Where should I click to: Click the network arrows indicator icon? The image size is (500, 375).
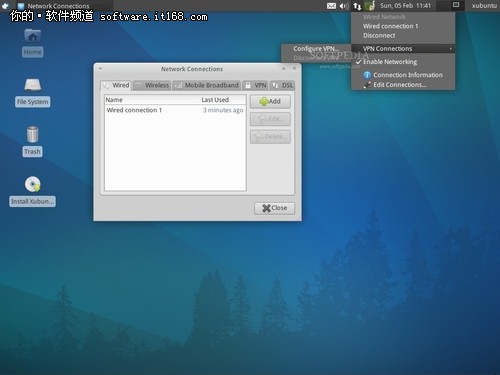tap(357, 6)
